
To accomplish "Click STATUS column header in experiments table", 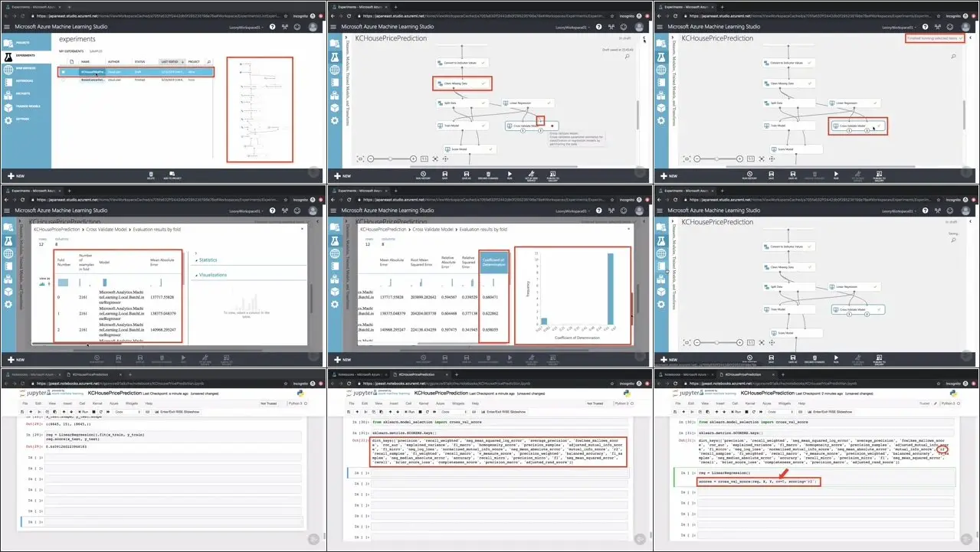I will tap(139, 61).
